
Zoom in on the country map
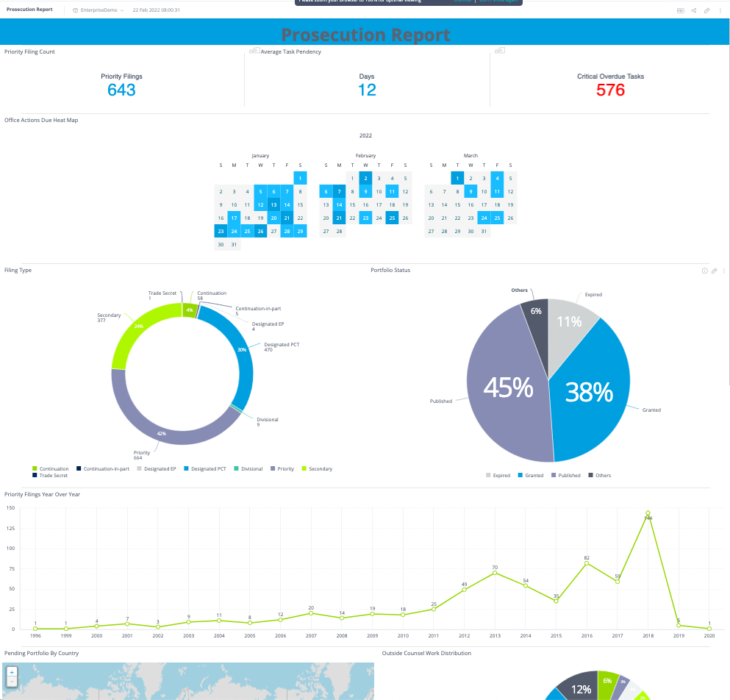click(12, 672)
